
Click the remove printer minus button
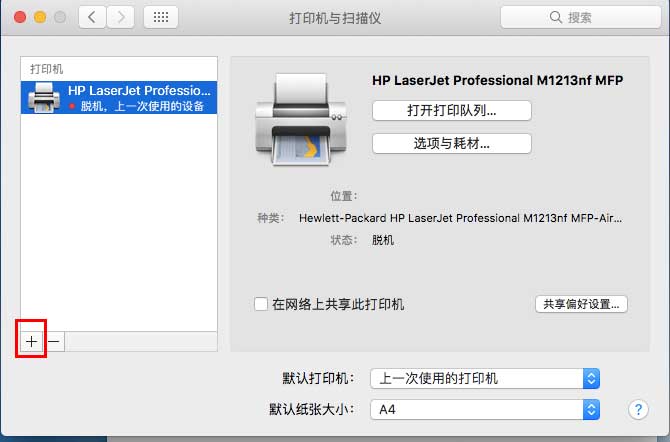(x=54, y=341)
